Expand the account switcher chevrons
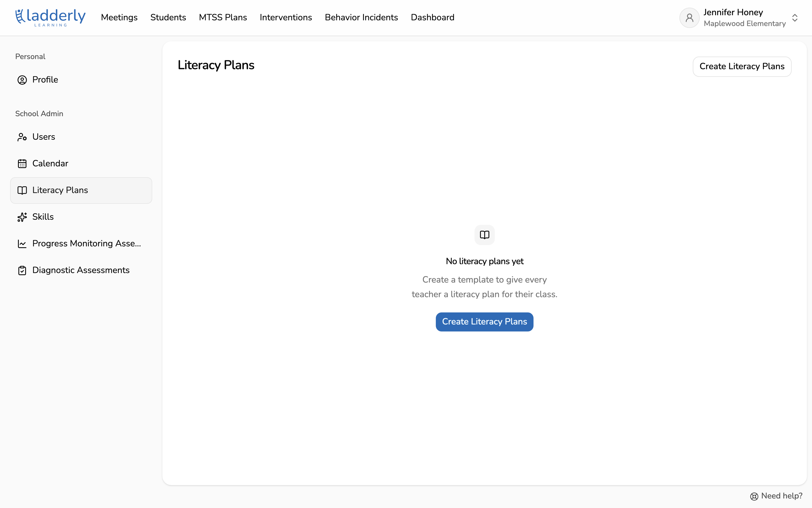 coord(795,18)
